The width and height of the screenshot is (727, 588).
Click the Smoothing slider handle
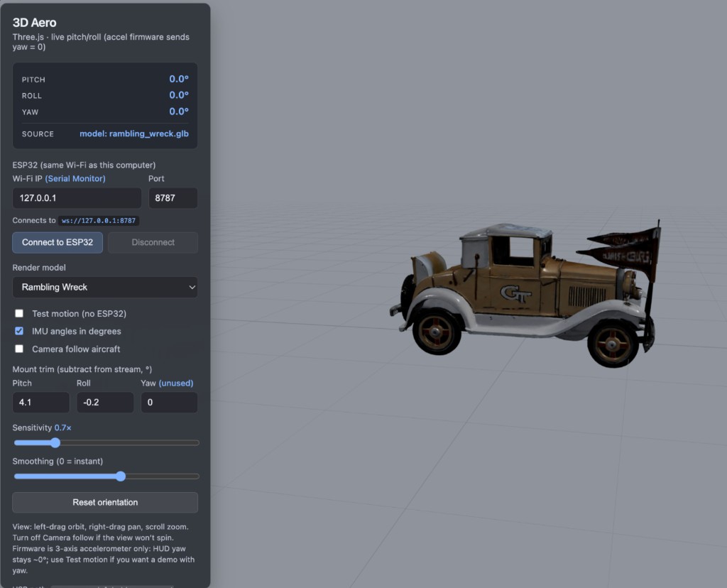tap(121, 477)
